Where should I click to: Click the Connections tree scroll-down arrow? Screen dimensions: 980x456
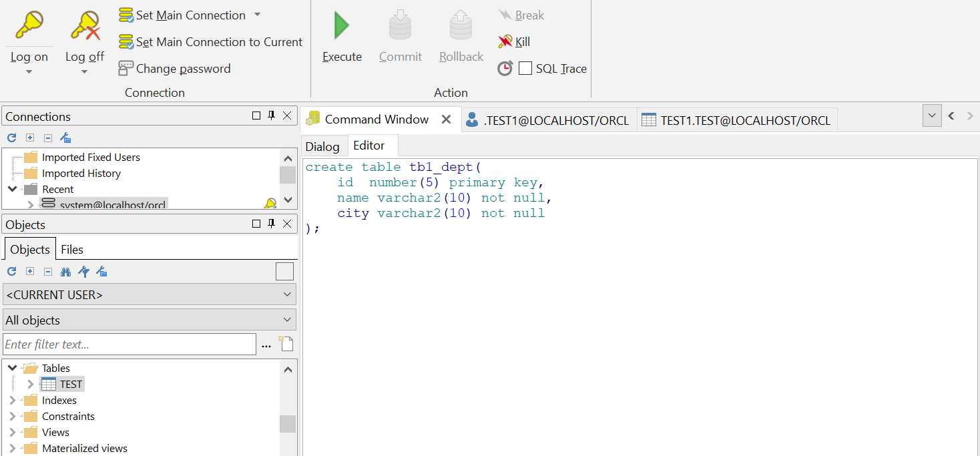(288, 199)
